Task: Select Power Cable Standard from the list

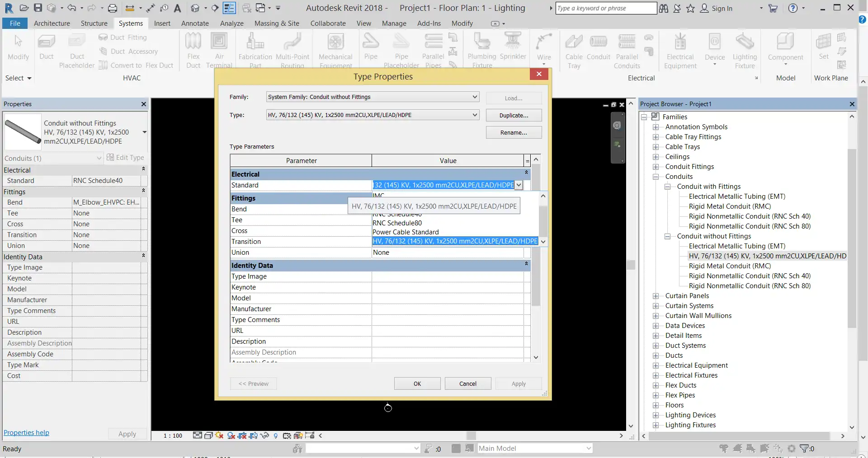Action: tap(406, 232)
